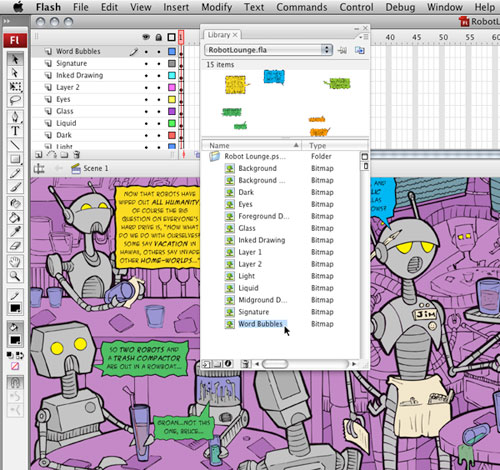The height and width of the screenshot is (470, 500).
Task: Select the Rectangle tool
Action: tap(15, 159)
